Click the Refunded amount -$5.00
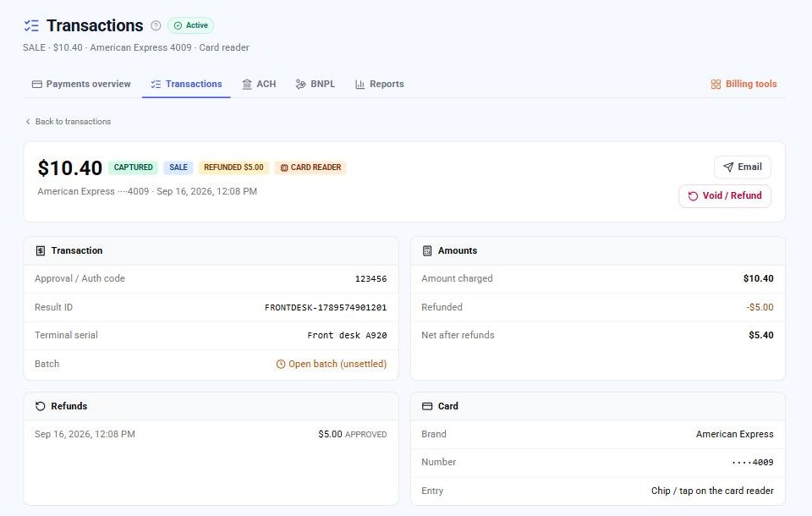Screen dimensions: 812x516 click(x=760, y=307)
